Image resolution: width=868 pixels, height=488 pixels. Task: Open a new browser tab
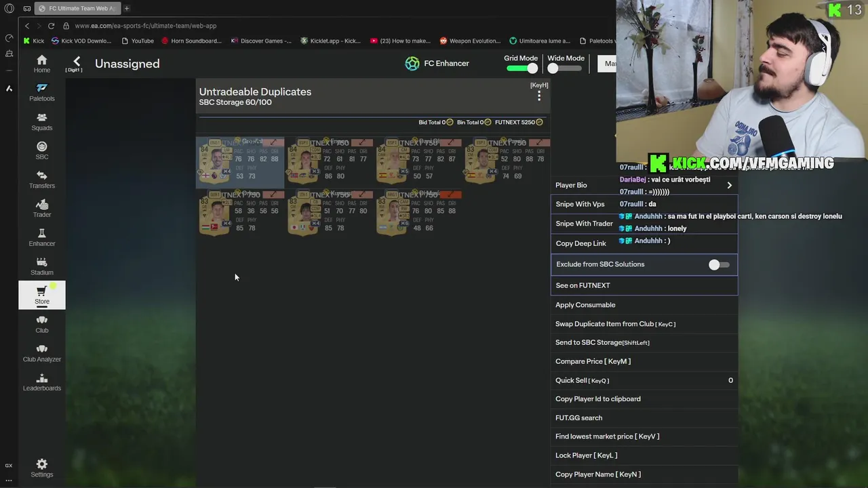tap(127, 8)
